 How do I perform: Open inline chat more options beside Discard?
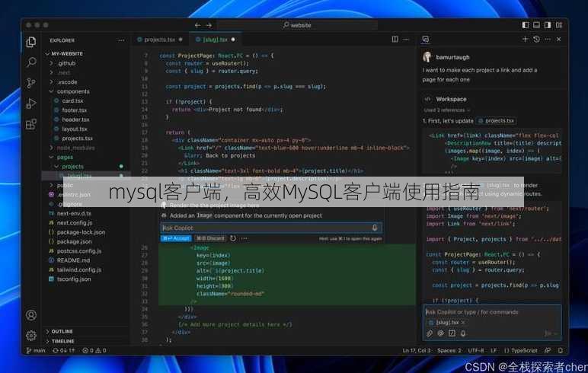pos(244,238)
